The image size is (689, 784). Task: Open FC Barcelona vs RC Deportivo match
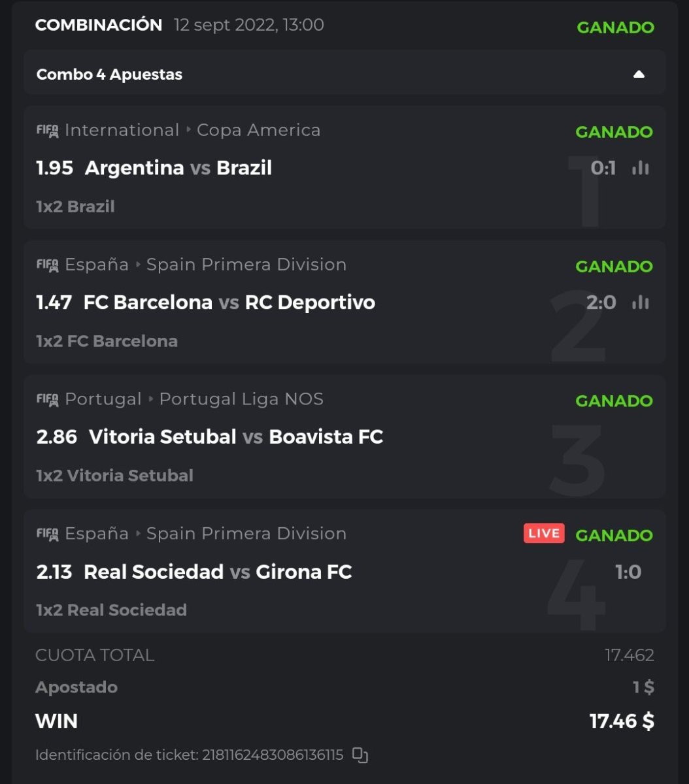click(x=229, y=302)
